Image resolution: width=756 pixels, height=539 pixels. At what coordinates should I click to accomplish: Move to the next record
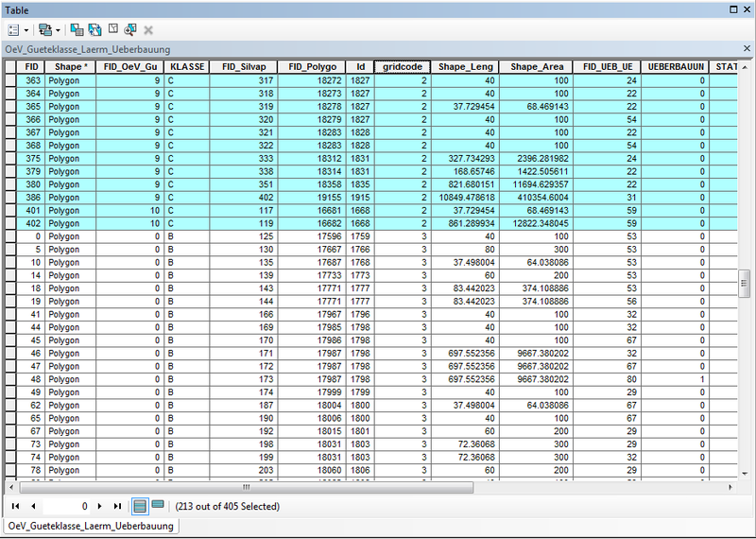point(101,507)
